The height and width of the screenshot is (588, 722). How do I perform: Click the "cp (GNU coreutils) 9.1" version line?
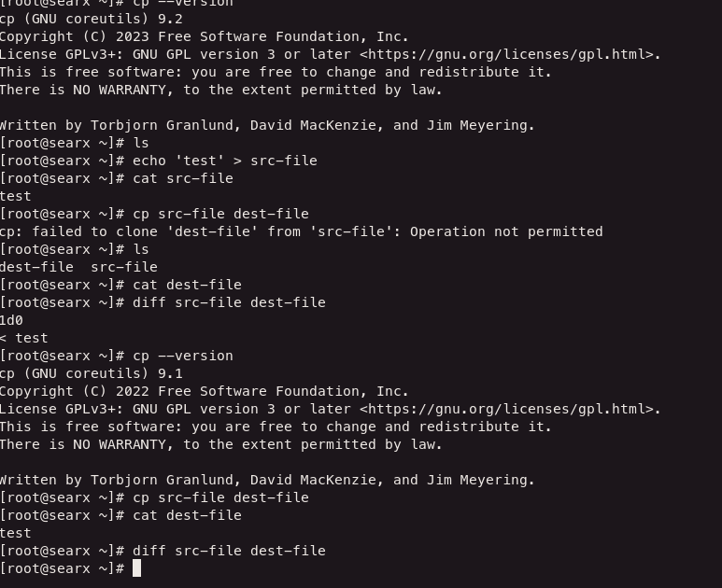pyautogui.click(x=91, y=373)
